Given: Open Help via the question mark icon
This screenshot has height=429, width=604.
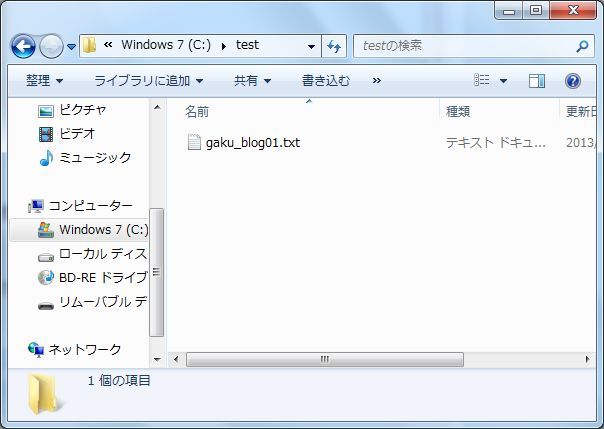Looking at the screenshot, I should [573, 81].
